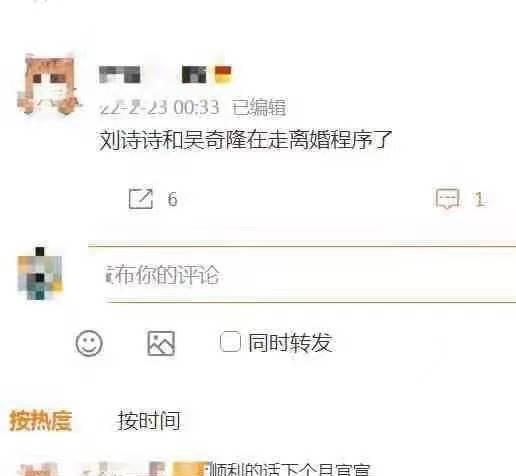Sort comments by 按时间
This screenshot has width=516, height=476.
(149, 420)
